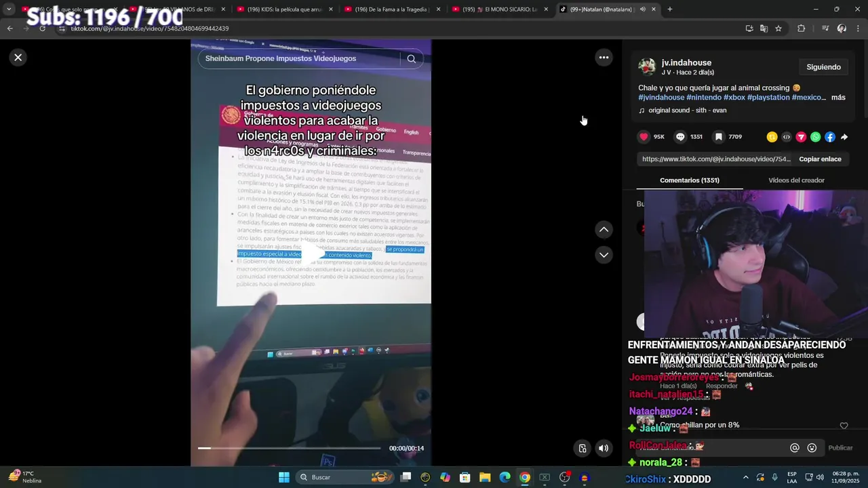The image size is (868, 488).
Task: Show hidden system tray icons
Action: [746, 478]
